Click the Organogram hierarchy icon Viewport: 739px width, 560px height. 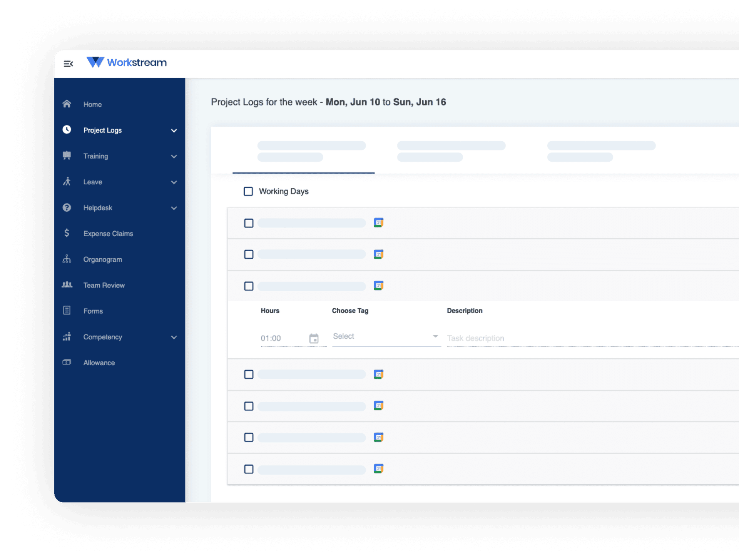[x=67, y=259]
